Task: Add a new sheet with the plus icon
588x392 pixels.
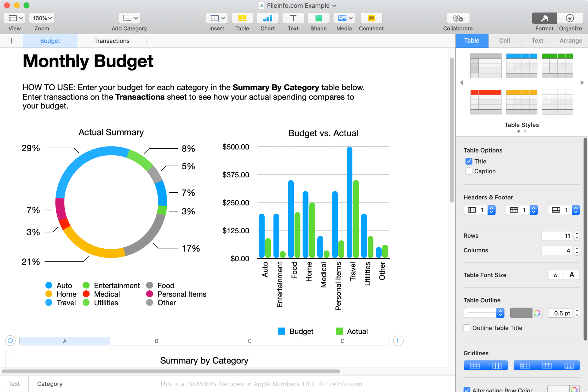Action: (12, 41)
